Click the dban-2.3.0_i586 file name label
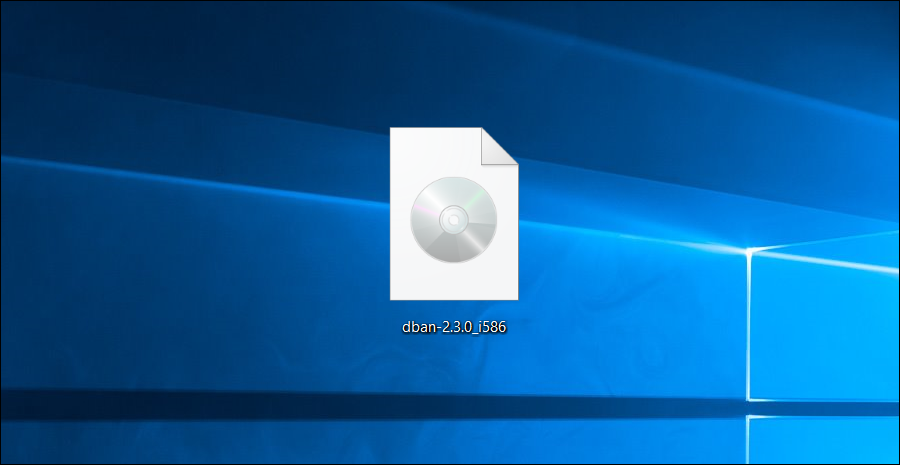900x465 pixels. click(x=454, y=328)
